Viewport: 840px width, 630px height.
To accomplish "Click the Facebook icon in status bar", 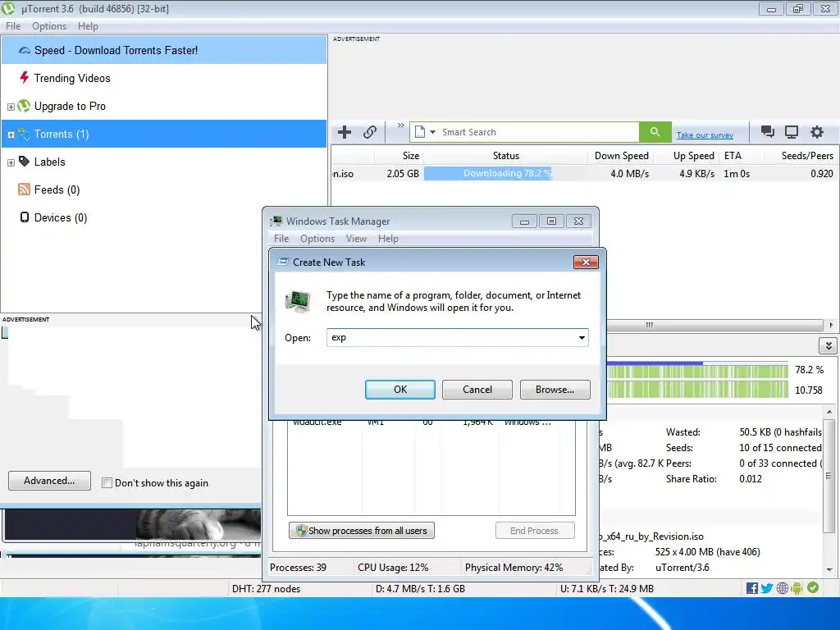I will [x=751, y=588].
